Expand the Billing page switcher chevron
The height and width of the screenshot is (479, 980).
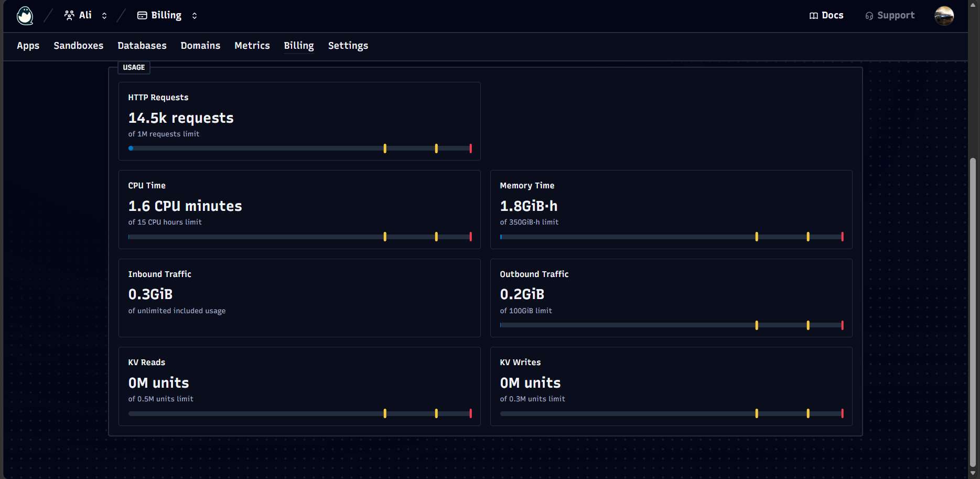coord(195,16)
